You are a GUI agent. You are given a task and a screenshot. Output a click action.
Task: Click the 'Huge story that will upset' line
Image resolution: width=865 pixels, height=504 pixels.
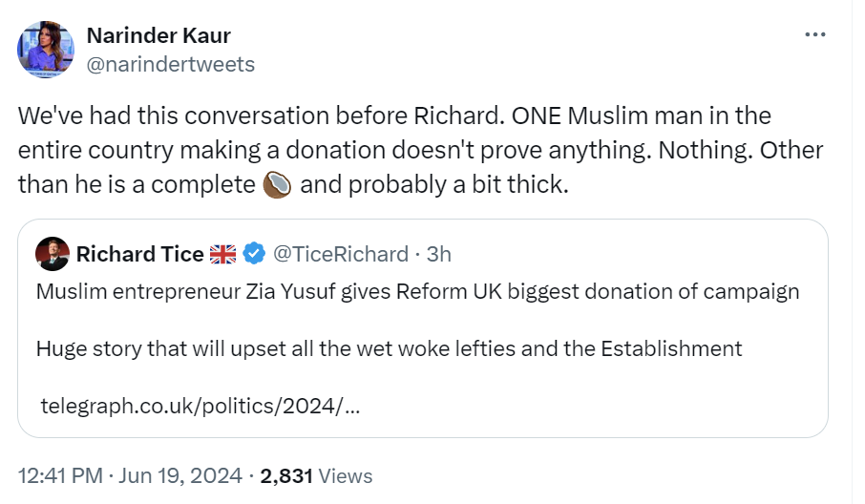389,348
